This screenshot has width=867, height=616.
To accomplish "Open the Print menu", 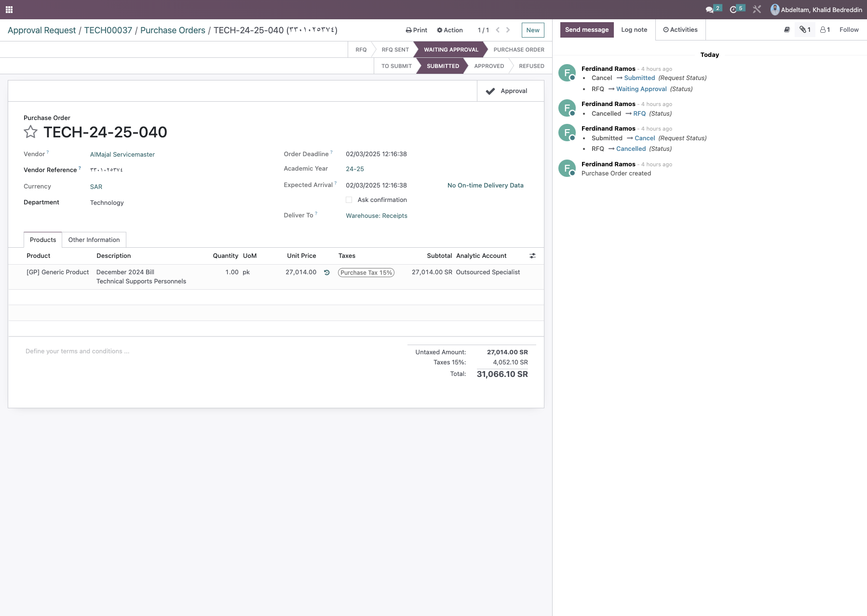I will pyautogui.click(x=417, y=30).
